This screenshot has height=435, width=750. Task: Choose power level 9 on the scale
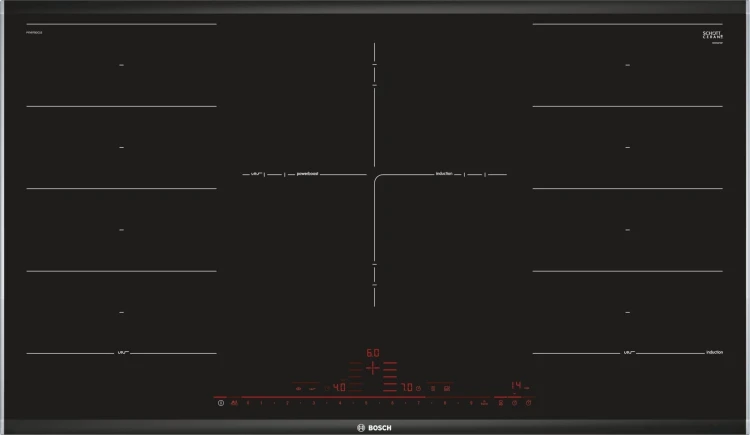click(471, 403)
